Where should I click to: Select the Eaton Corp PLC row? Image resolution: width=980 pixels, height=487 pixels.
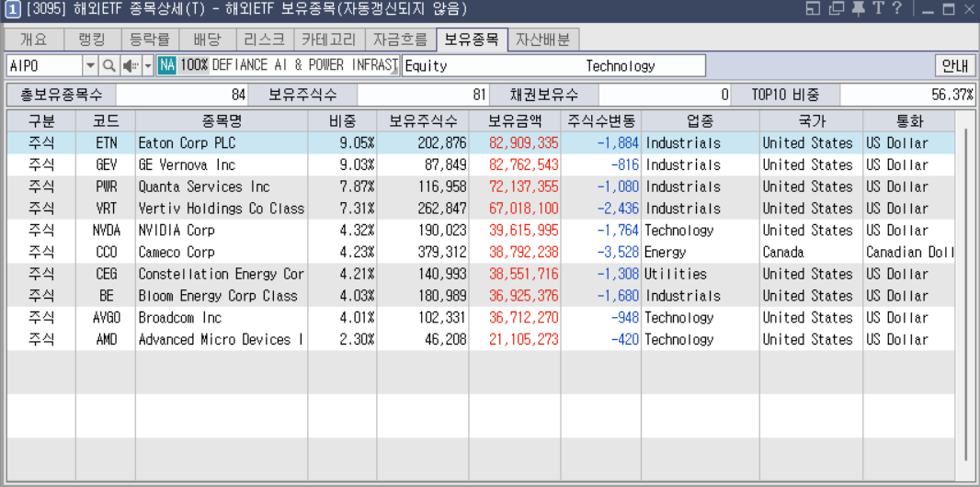pyautogui.click(x=481, y=143)
